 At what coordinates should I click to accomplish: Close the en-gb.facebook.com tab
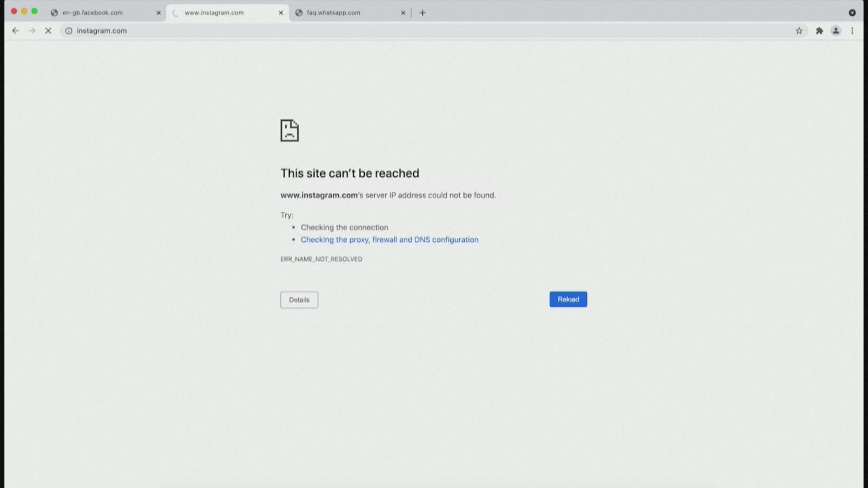coord(159,13)
